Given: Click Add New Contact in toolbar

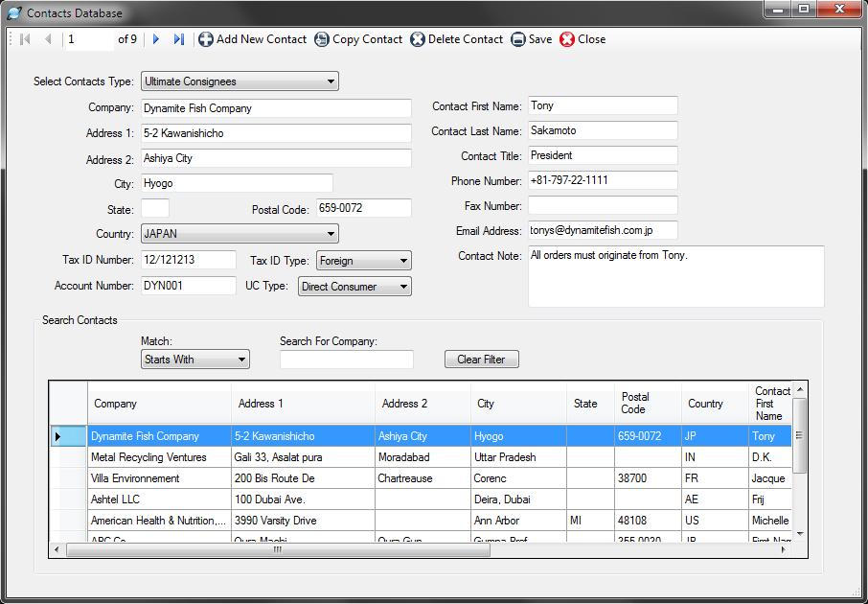Looking at the screenshot, I should coord(253,39).
